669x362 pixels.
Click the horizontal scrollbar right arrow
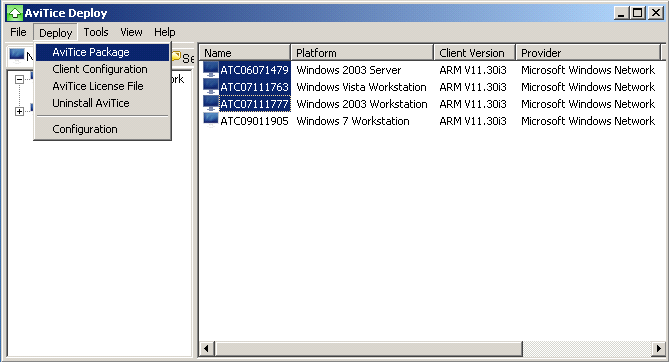pyautogui.click(x=658, y=348)
